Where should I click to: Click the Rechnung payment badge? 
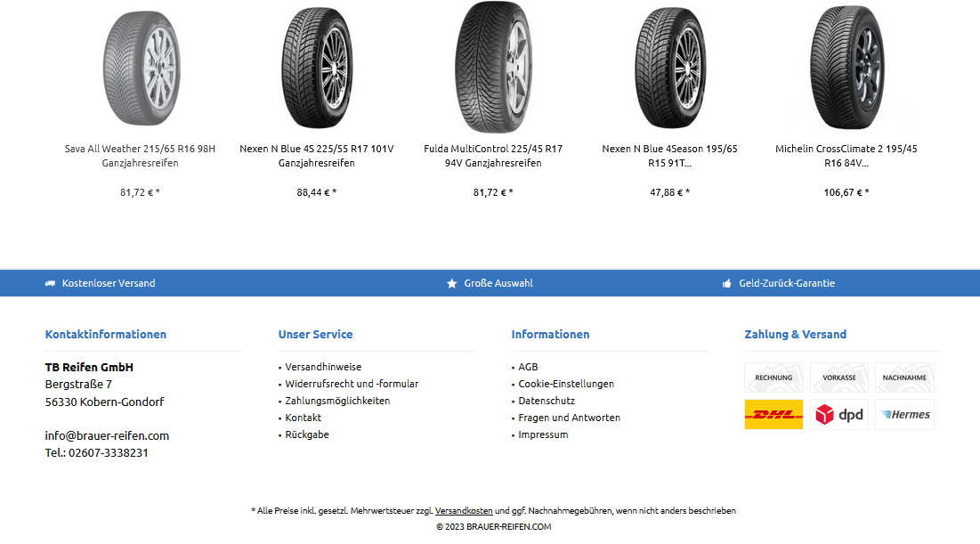[773, 378]
